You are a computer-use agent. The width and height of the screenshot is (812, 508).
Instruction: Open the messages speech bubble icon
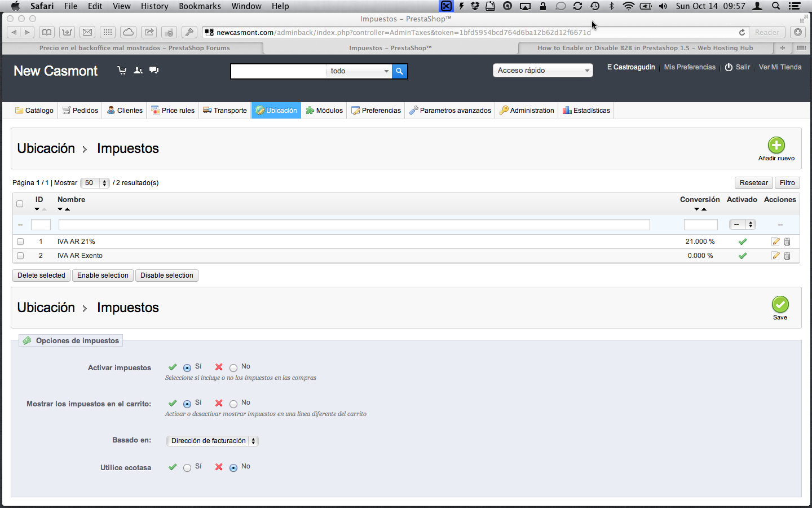tap(154, 71)
